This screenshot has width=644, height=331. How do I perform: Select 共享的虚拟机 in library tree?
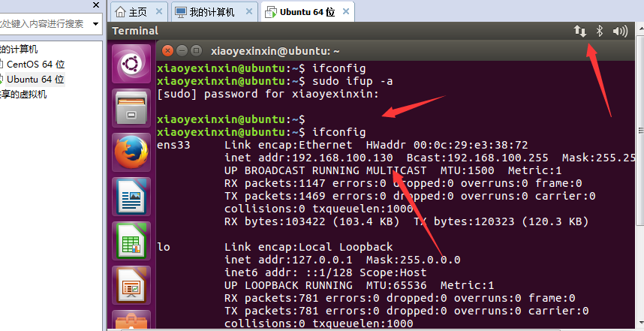click(x=23, y=95)
